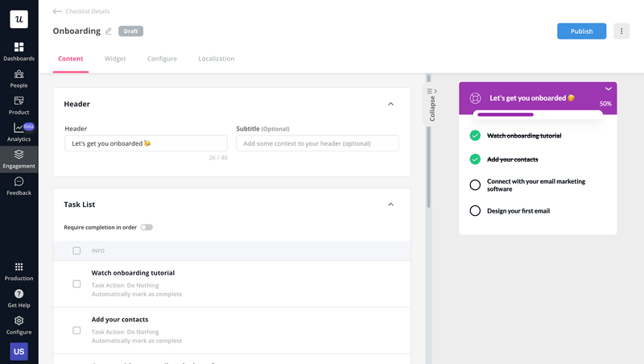The width and height of the screenshot is (644, 364).
Task: Click the back arrow to Checklist Details
Action: click(x=57, y=11)
